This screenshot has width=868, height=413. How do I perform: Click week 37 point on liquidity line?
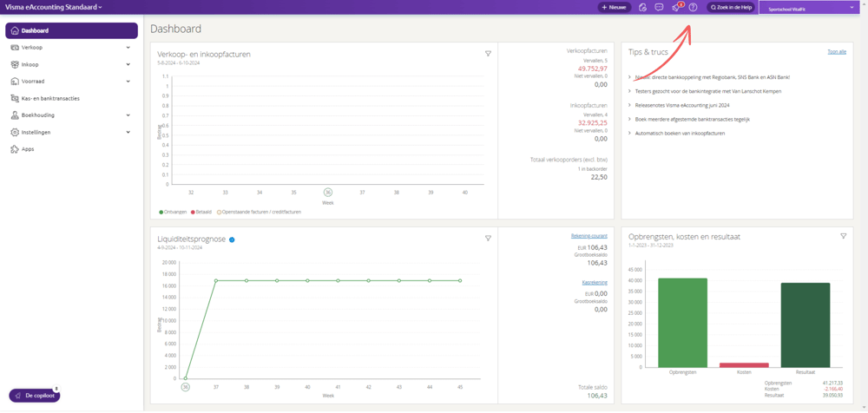[x=216, y=281]
